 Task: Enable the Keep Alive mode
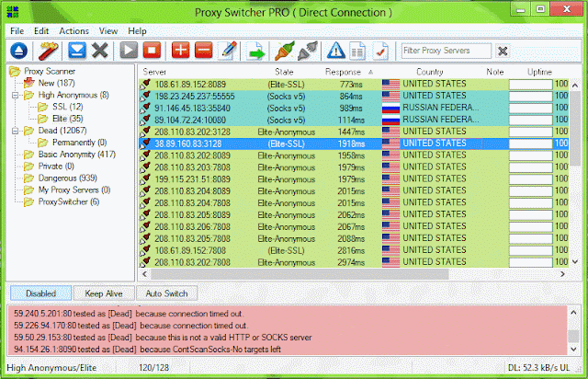(x=104, y=293)
